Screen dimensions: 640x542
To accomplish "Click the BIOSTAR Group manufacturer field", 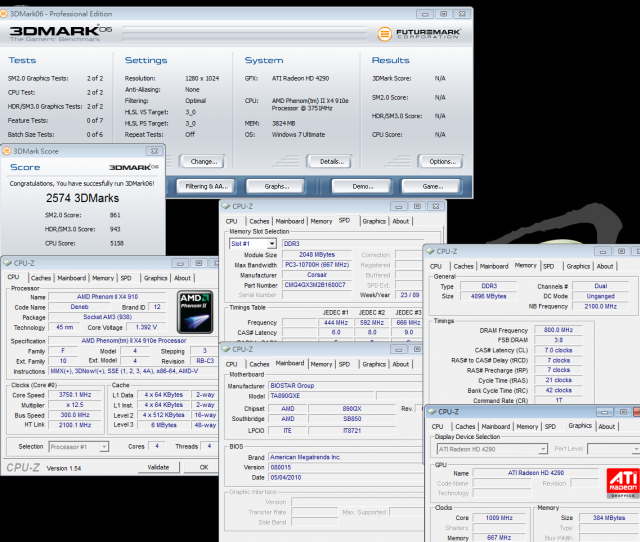I will coord(345,386).
